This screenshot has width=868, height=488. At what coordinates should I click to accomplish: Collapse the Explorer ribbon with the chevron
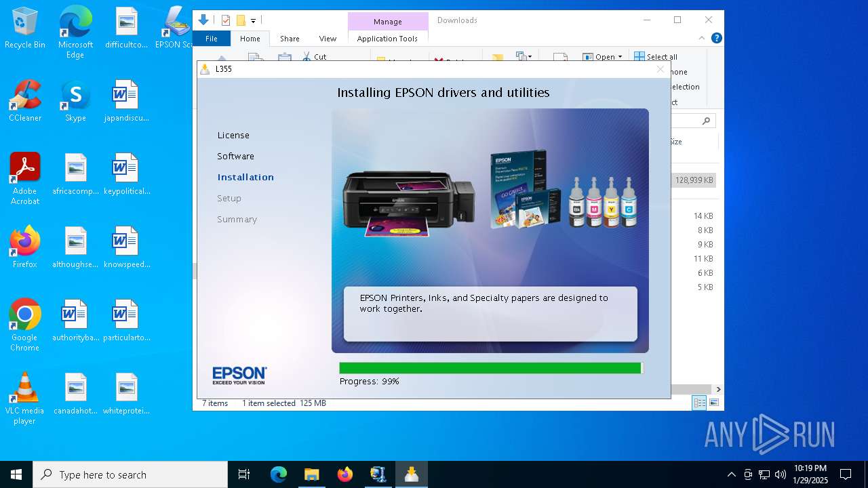click(702, 39)
